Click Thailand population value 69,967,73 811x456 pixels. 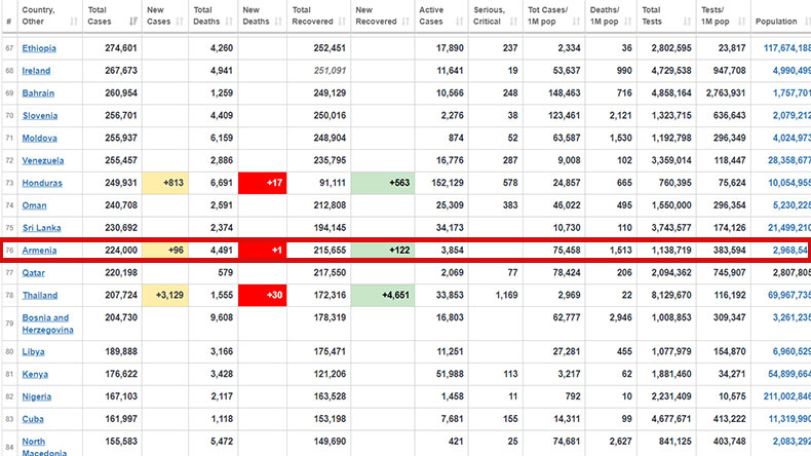[x=789, y=295]
